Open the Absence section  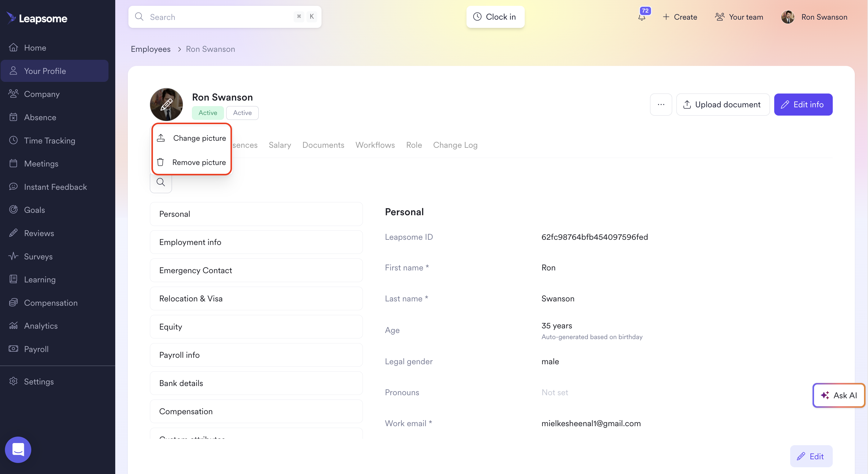(55, 117)
